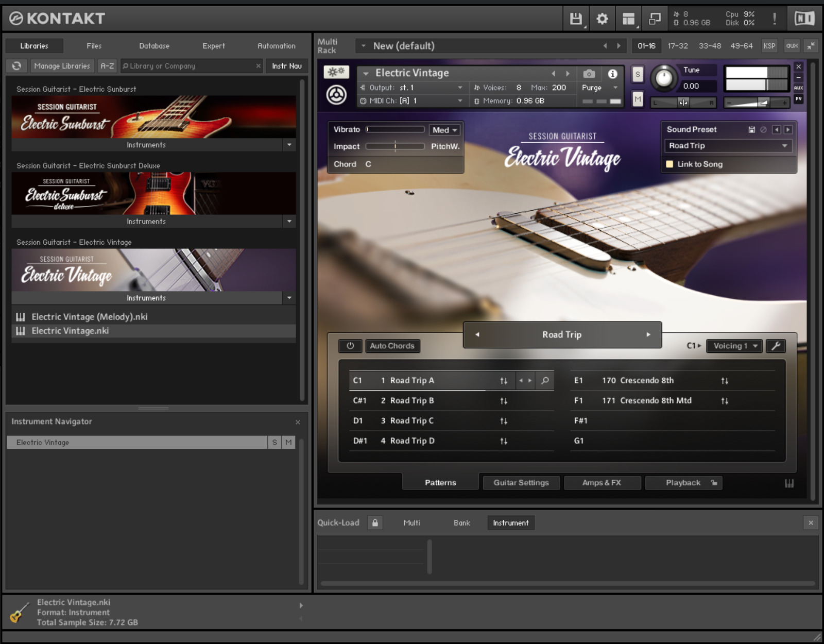Open the Electric Sunburst Instruments dropdown arrow
Screen dimensions: 824x644
[289, 145]
